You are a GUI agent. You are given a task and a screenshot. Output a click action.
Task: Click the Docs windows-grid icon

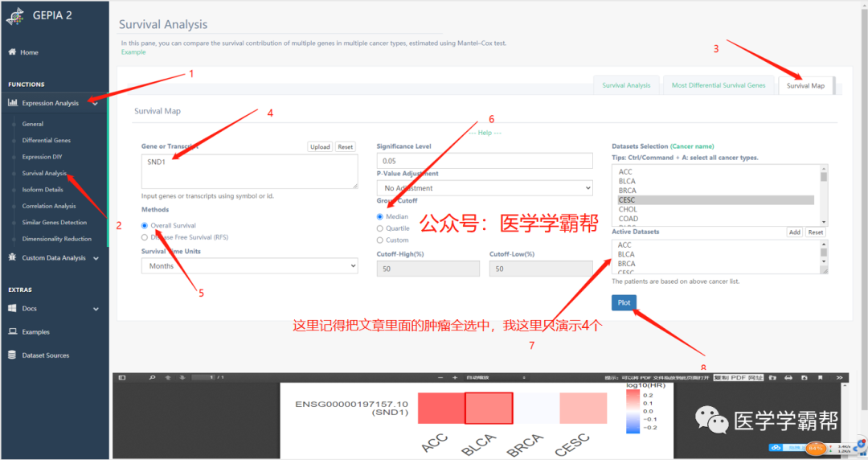point(12,308)
